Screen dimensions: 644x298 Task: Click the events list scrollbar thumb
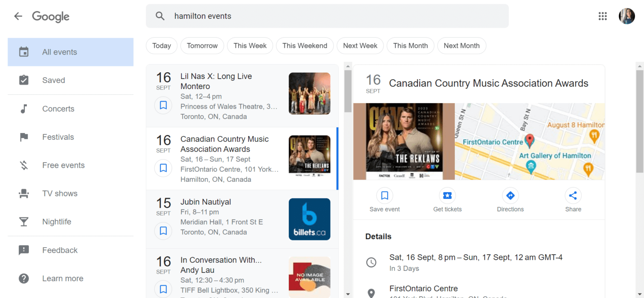[348, 91]
